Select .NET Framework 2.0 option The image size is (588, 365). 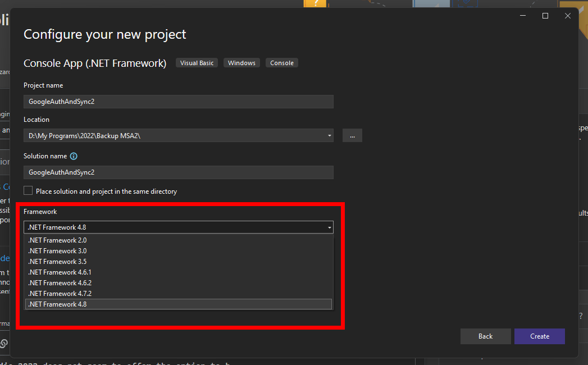pos(179,240)
